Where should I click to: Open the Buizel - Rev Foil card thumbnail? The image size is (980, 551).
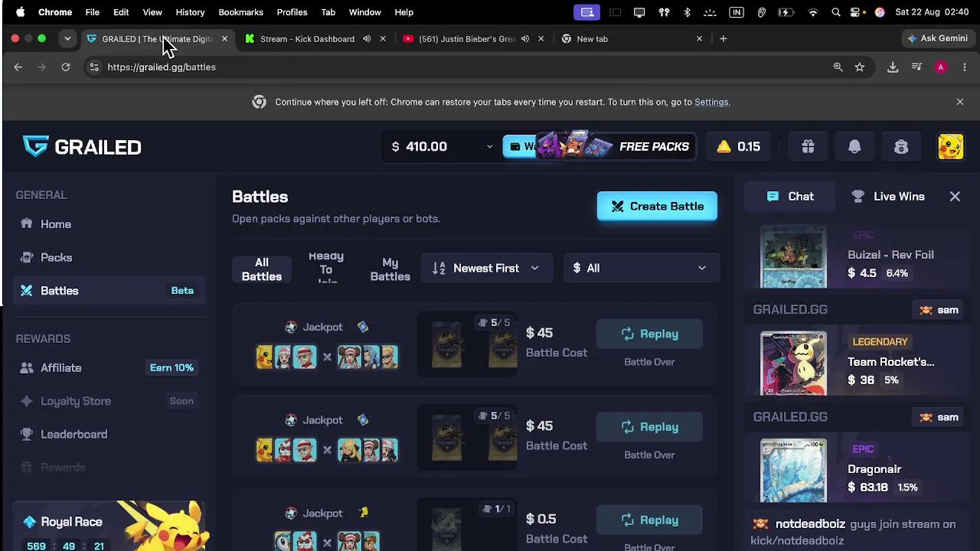pos(793,256)
